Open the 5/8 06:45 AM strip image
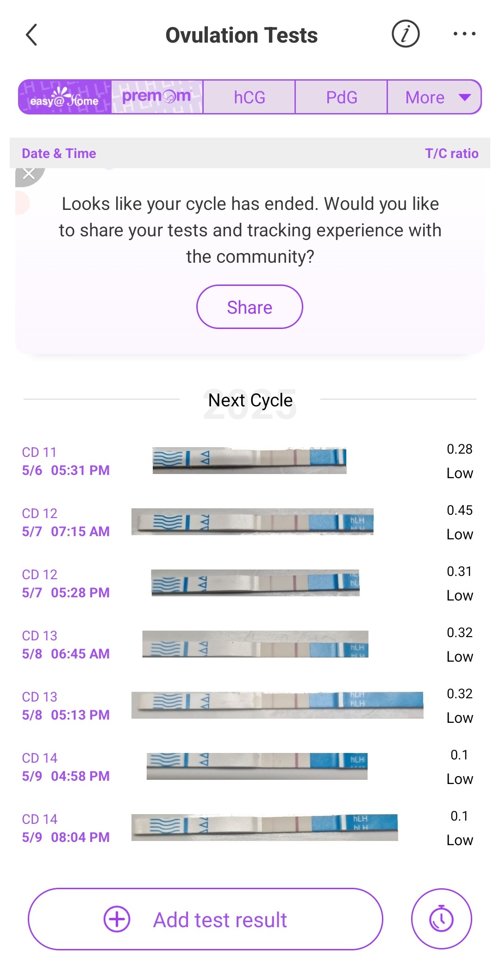 click(255, 644)
